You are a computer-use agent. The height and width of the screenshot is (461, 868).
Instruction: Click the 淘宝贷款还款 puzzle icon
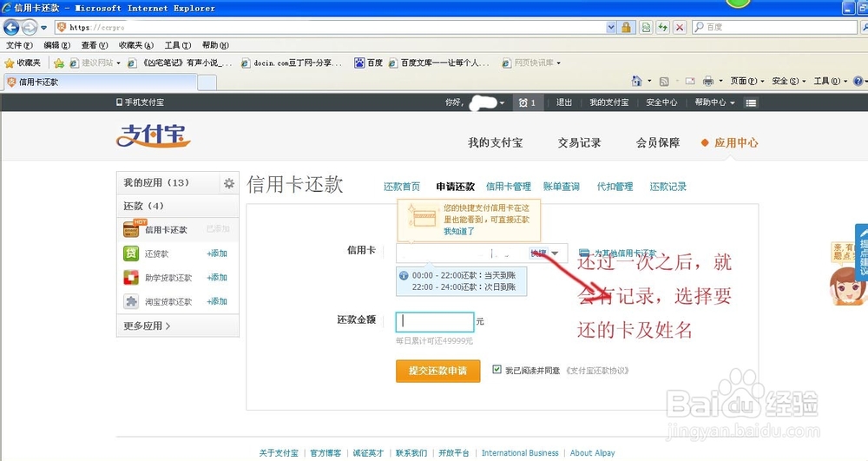[x=131, y=301]
